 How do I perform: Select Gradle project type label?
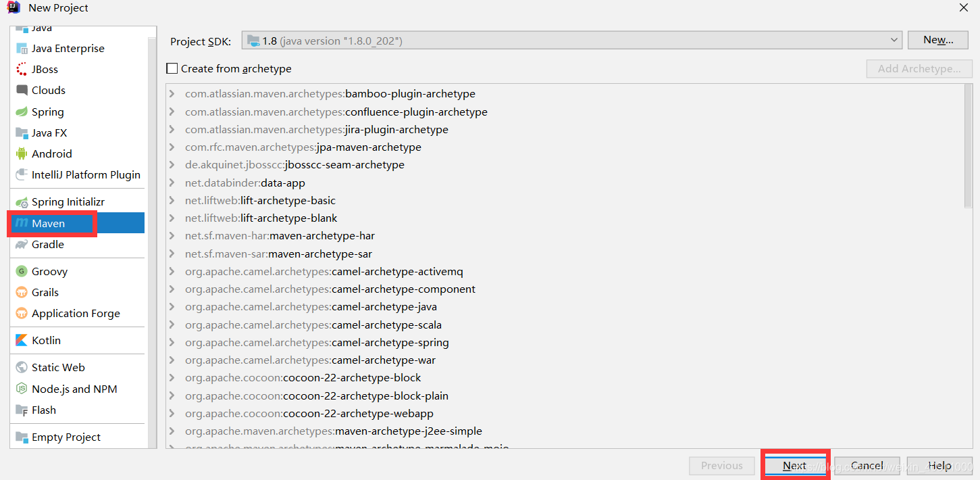coord(48,245)
